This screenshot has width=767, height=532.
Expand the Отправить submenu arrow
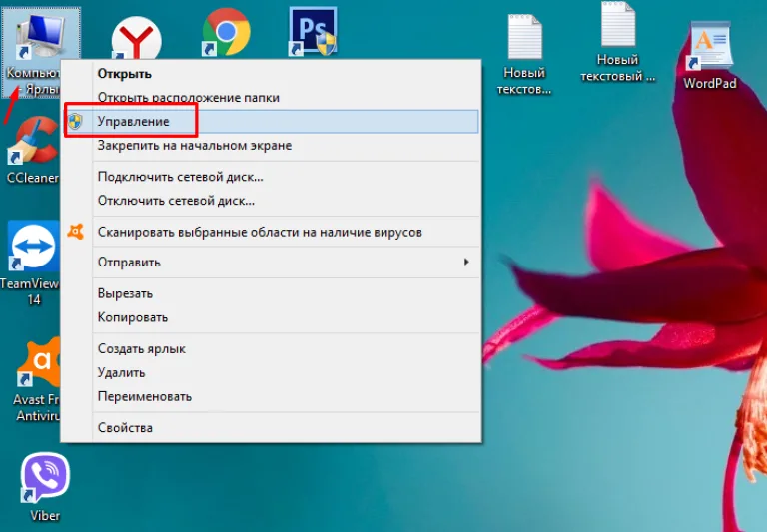coord(466,263)
